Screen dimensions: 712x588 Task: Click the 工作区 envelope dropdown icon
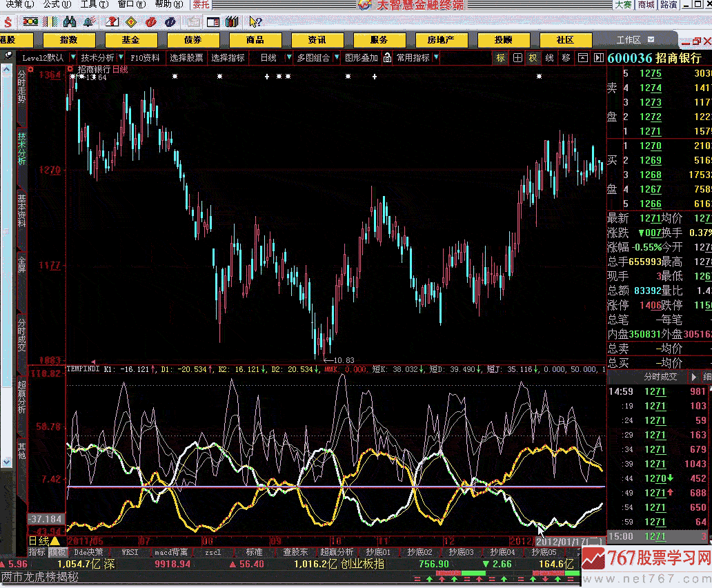651,39
